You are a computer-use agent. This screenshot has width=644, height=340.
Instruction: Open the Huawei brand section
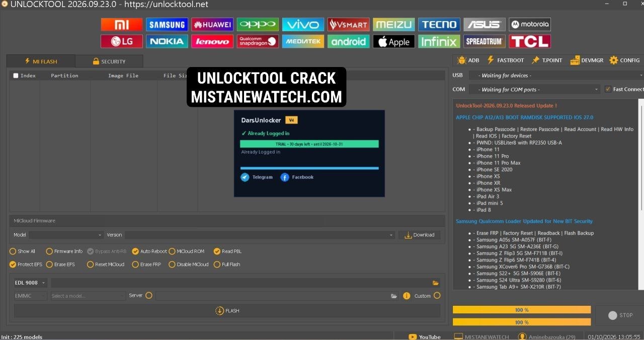[212, 24]
